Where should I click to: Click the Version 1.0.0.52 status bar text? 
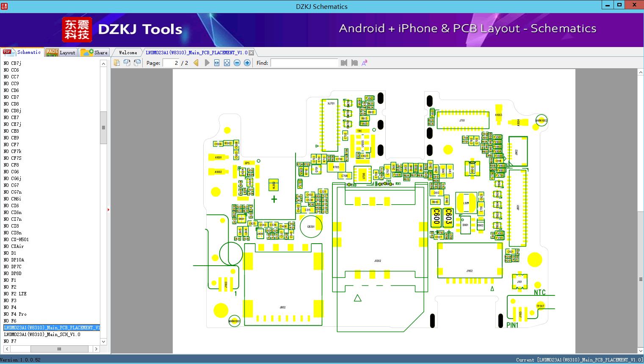(20, 360)
